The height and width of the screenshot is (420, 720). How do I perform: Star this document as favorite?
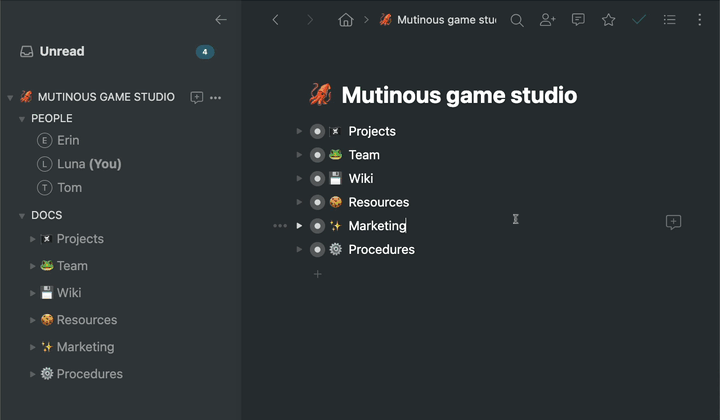pyautogui.click(x=608, y=20)
